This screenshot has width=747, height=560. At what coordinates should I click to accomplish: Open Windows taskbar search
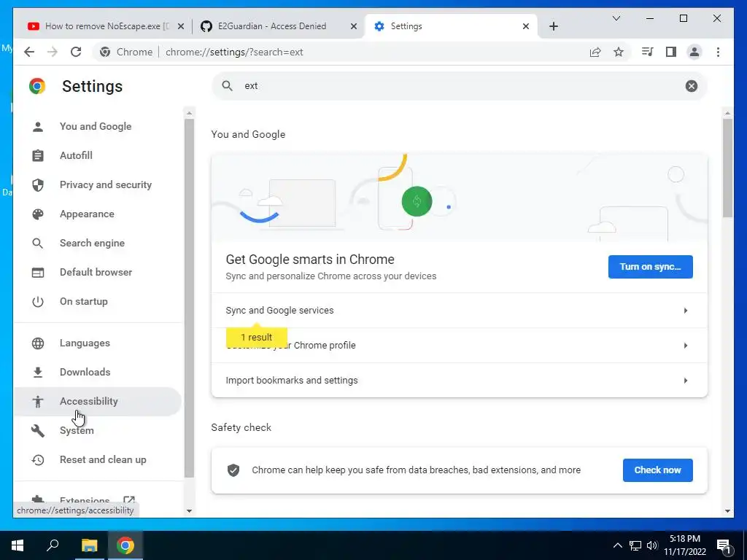pos(53,545)
